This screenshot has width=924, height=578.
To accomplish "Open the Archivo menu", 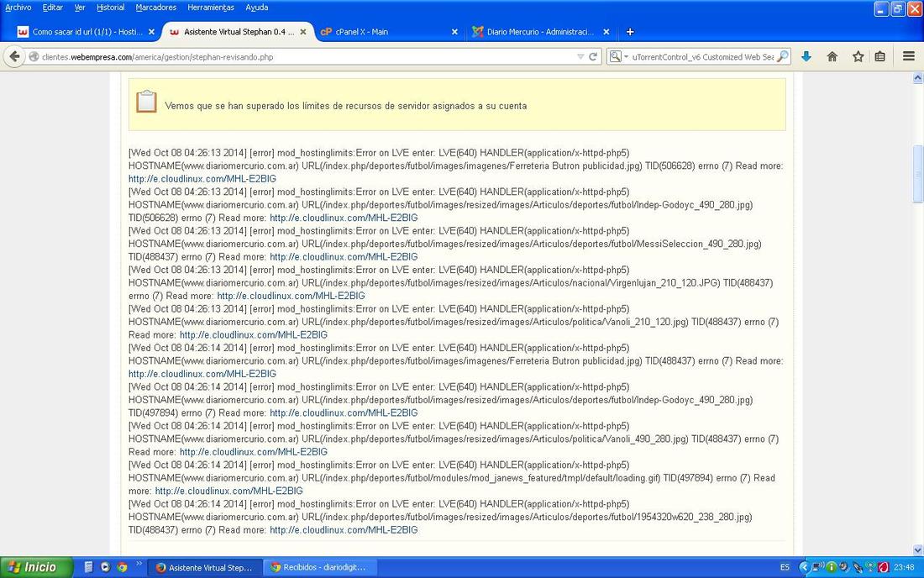I will point(18,8).
